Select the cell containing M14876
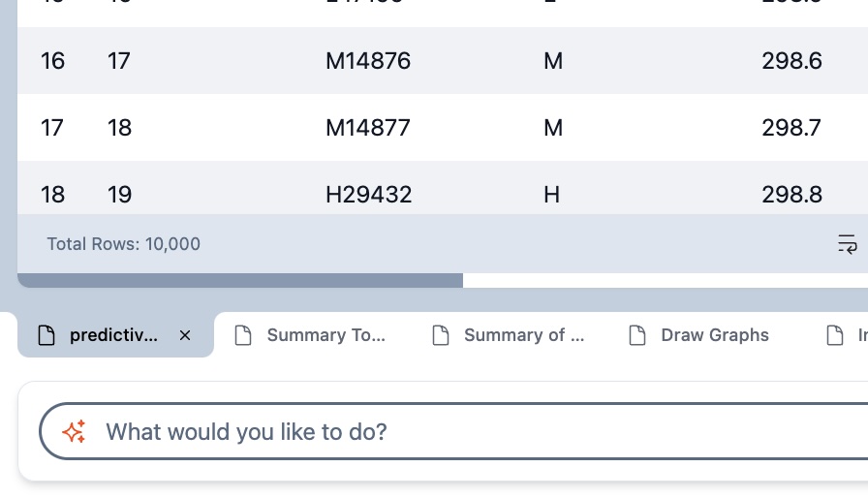The height and width of the screenshot is (498, 868). (x=368, y=61)
